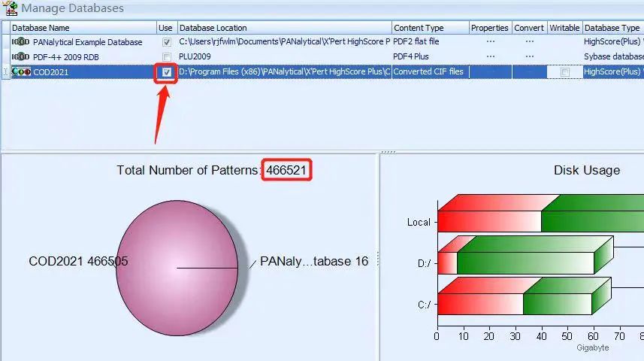Viewport: 644px width, 361px height.
Task: Click the D:\Program Files location path cell
Action: 284,71
